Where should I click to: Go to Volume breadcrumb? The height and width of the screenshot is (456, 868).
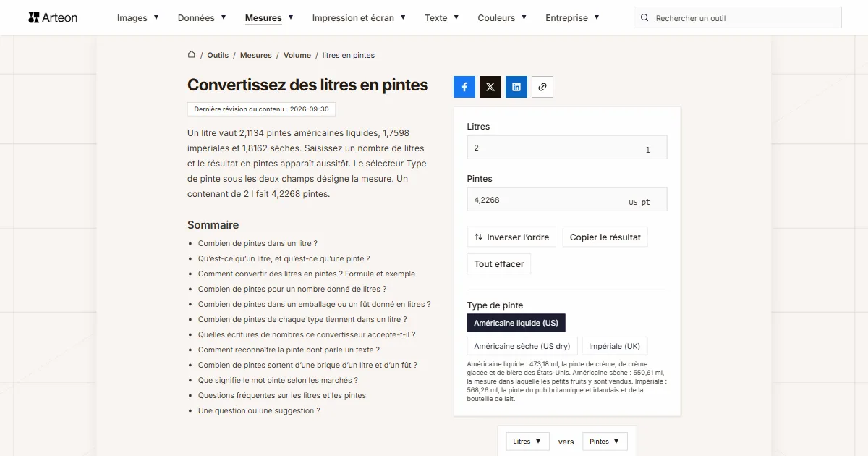(x=297, y=55)
